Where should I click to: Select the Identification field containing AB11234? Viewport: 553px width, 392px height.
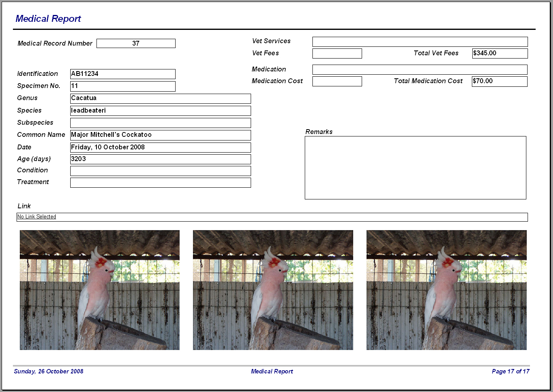[x=123, y=74]
